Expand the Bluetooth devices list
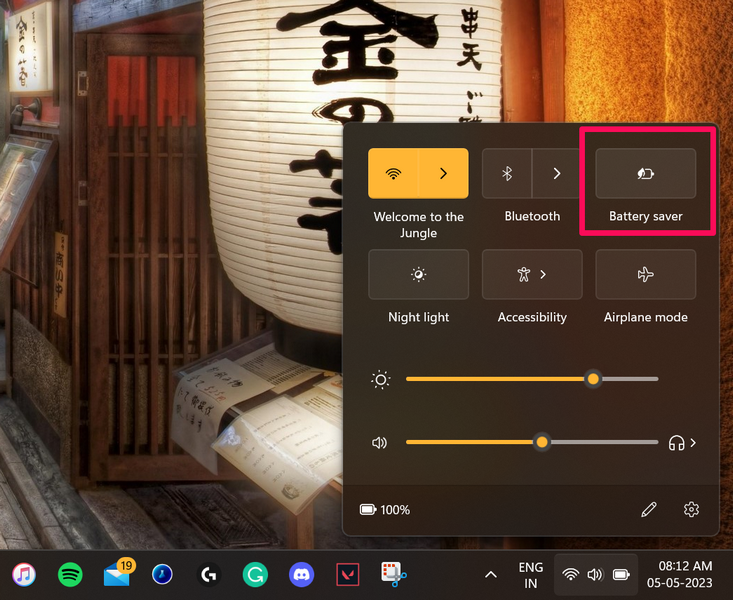The width and height of the screenshot is (733, 600). click(x=557, y=174)
